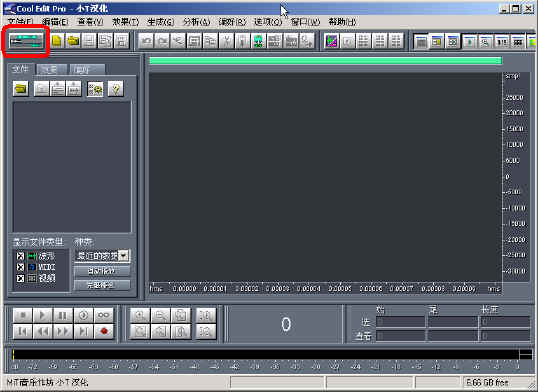Uncheck the waveform file type checkbox
The height and width of the screenshot is (392, 538).
[x=20, y=256]
